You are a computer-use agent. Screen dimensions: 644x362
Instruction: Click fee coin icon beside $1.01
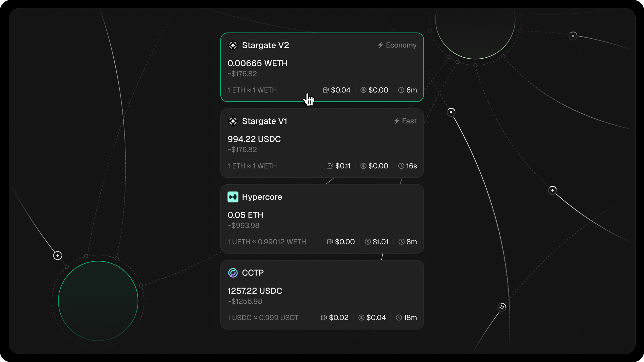pos(368,242)
